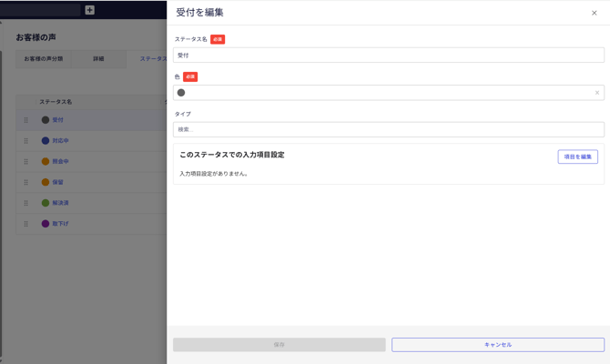Switch to the お客様の声分類 tab

[44, 59]
